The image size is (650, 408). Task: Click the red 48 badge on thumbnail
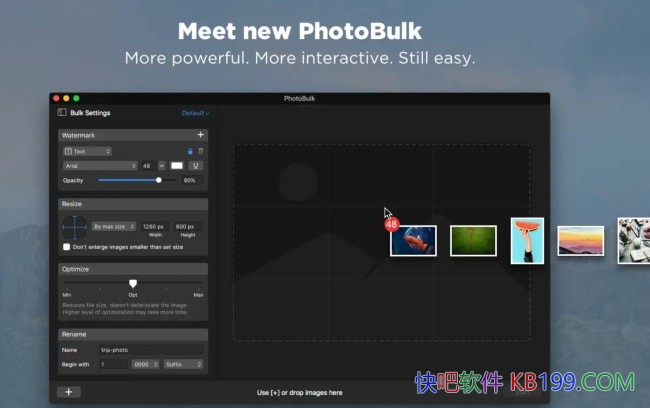tap(391, 224)
